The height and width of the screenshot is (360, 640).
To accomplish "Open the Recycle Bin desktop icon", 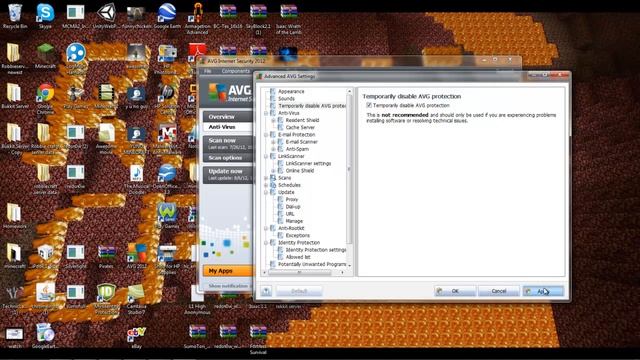I will tap(15, 16).
